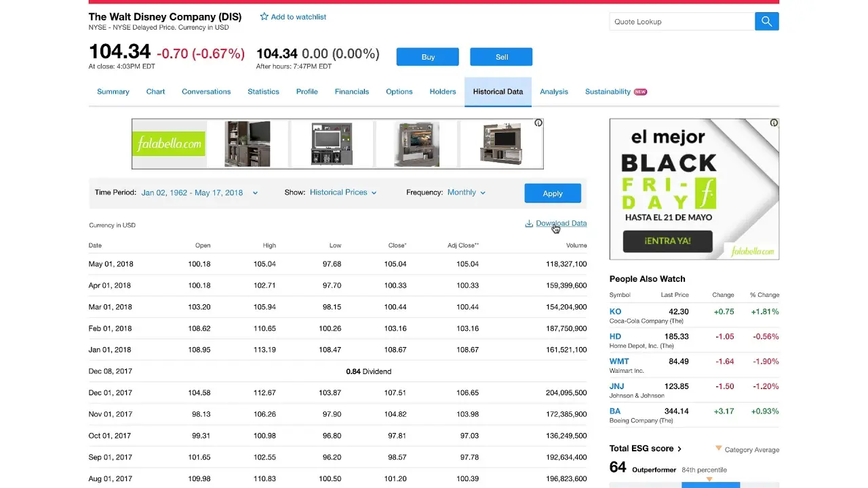Open the KO ticker link
The width and height of the screenshot is (868, 488).
click(x=615, y=312)
